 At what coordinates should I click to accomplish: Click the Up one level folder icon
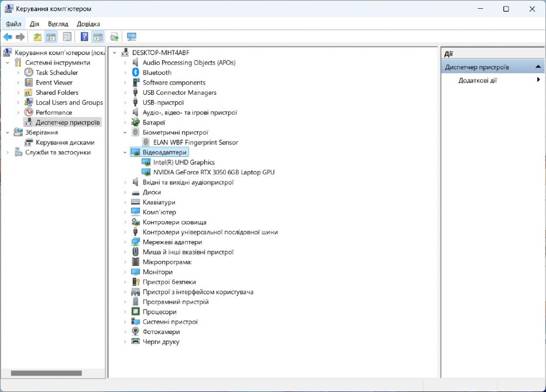[x=37, y=37]
